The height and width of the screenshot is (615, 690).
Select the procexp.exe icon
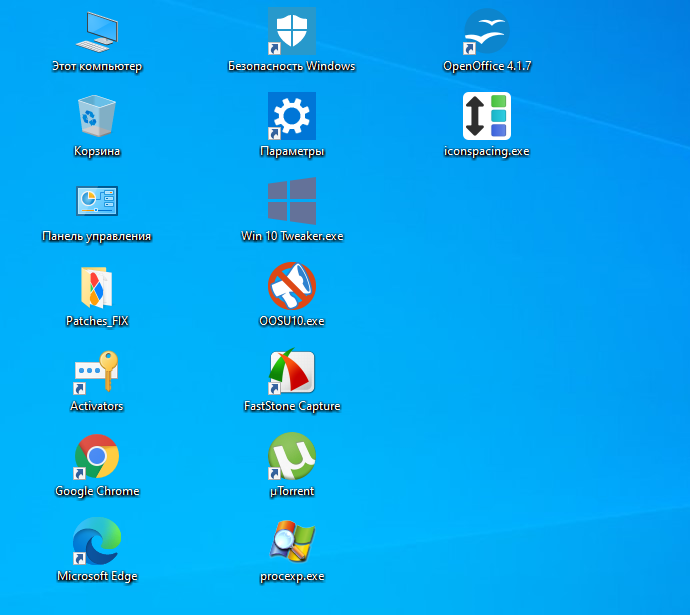[293, 541]
